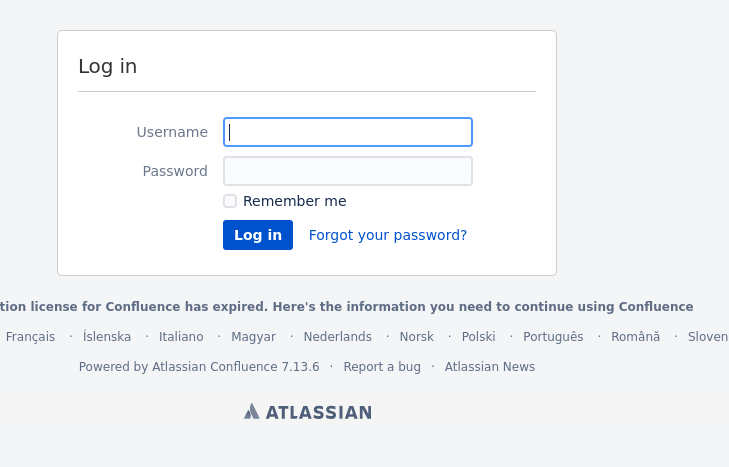Image resolution: width=729 pixels, height=467 pixels.
Task: Visit the Atlassian News link
Action: [x=490, y=367]
